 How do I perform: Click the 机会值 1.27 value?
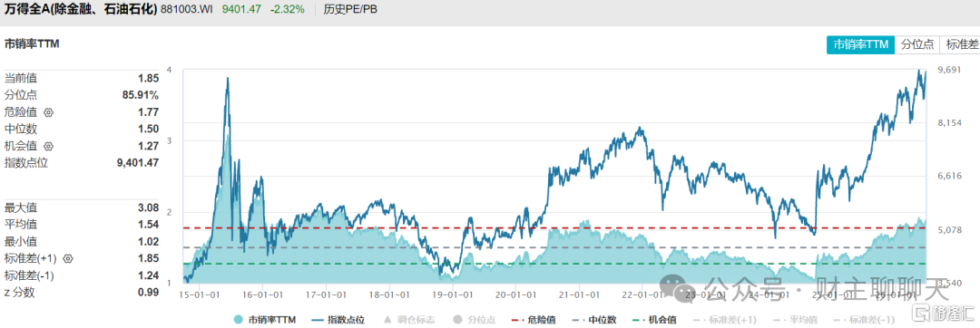pyautogui.click(x=149, y=146)
